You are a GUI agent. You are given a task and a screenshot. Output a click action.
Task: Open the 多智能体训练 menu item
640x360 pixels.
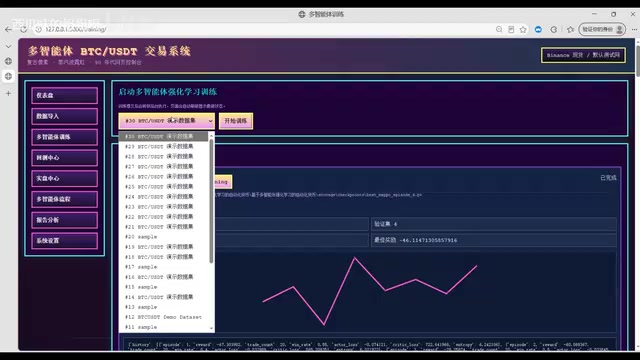[64, 137]
